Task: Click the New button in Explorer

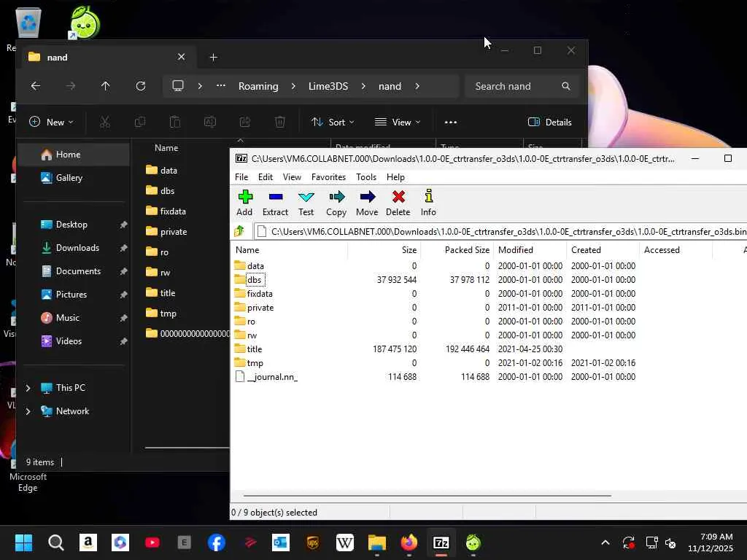Action: (52, 122)
